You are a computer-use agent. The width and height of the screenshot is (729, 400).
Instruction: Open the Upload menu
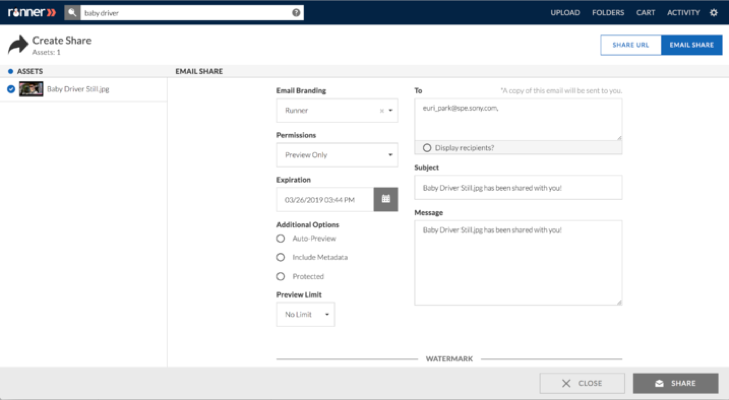[565, 13]
